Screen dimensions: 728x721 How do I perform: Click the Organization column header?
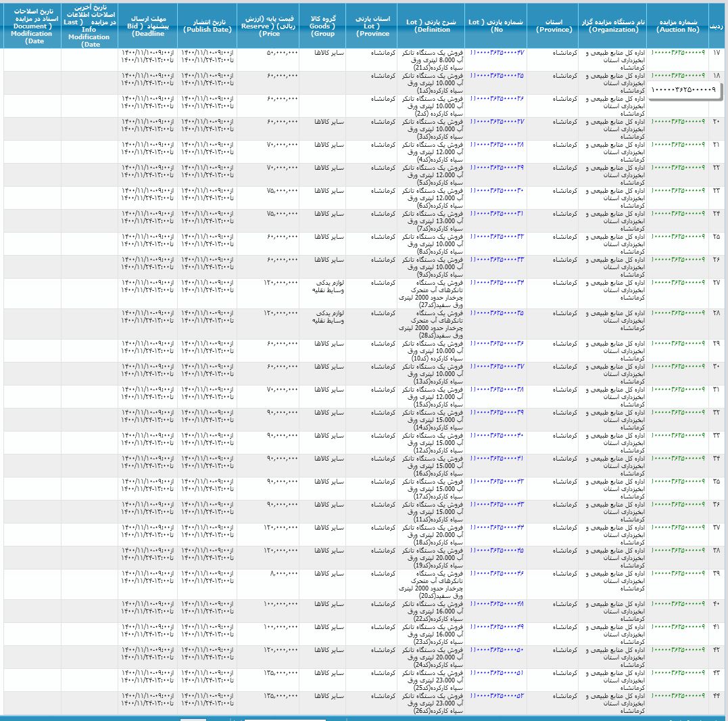pyautogui.click(x=612, y=26)
